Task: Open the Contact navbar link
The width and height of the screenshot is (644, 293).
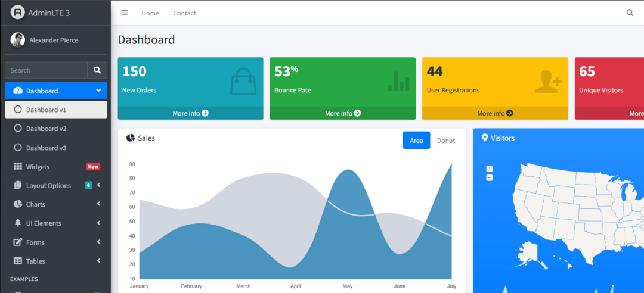Action: click(x=184, y=13)
